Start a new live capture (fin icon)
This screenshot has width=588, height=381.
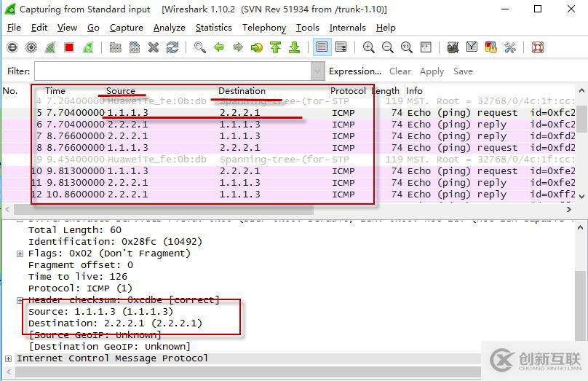coord(50,47)
